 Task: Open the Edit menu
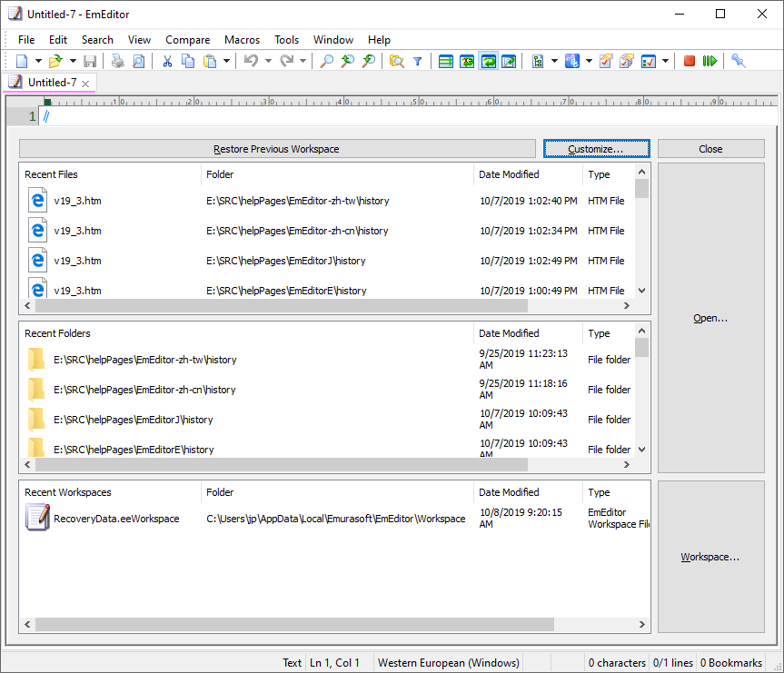[58, 39]
